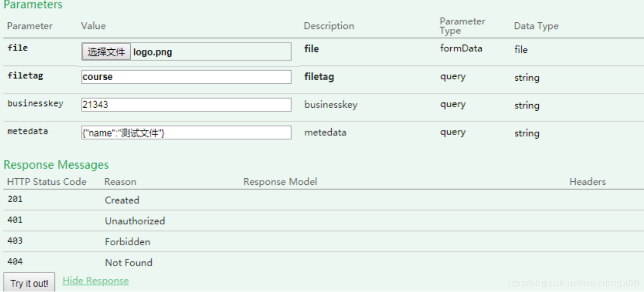Click the Try it out! button
This screenshot has width=644, height=292.
[29, 283]
